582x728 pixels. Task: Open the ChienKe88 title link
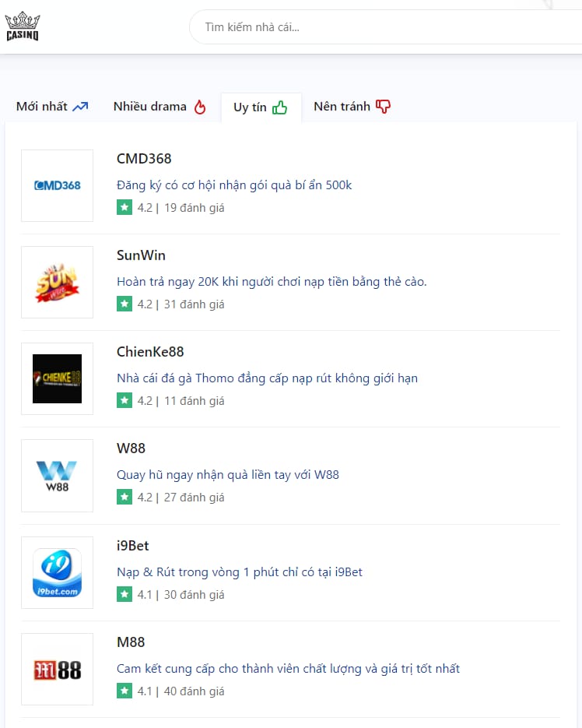click(150, 352)
